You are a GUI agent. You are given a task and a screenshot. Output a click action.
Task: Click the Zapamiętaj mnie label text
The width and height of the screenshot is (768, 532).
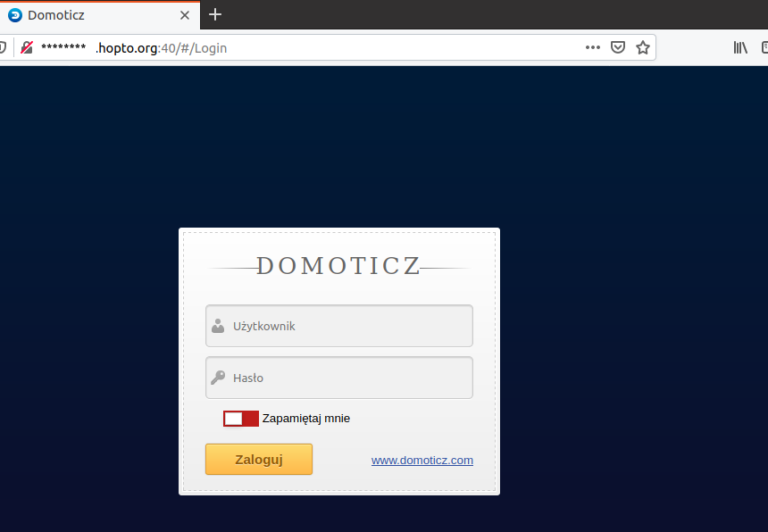[306, 419]
